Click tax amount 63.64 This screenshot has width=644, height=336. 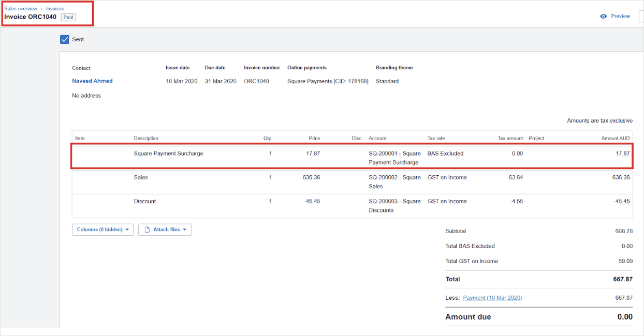coord(516,177)
